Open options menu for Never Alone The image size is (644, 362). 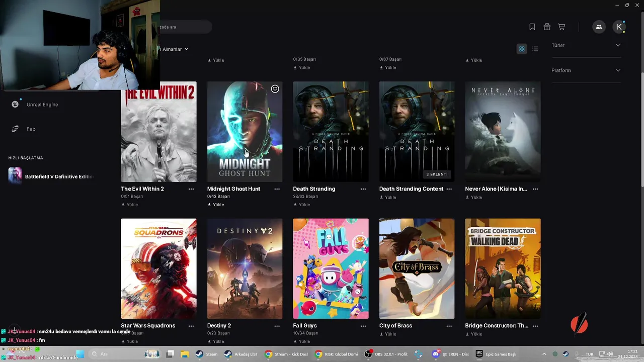click(x=535, y=189)
